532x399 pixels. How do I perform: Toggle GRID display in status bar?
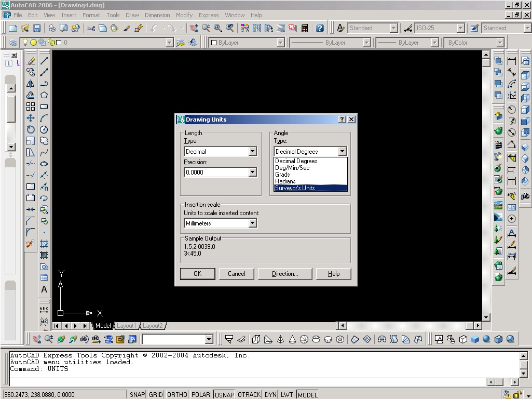[156, 395]
